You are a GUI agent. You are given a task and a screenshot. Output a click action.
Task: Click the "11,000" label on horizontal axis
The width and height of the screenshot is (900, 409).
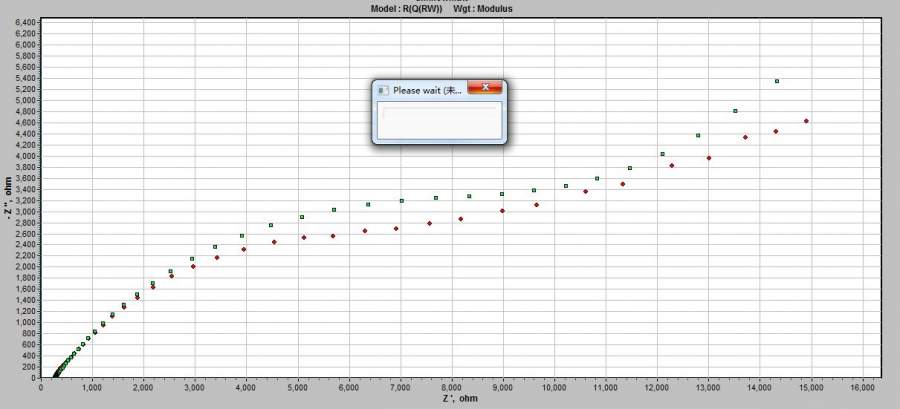pos(606,388)
